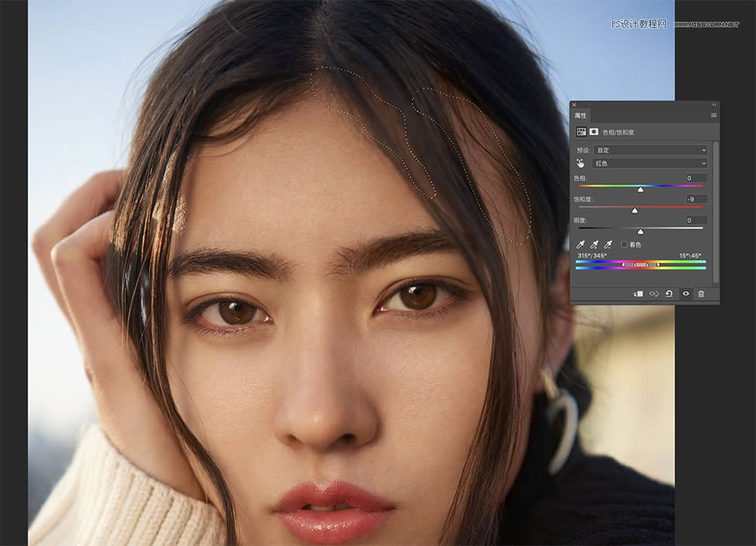Viewport: 756px width, 546px height.
Task: Click the layer mask icon in Properties
Action: click(593, 132)
